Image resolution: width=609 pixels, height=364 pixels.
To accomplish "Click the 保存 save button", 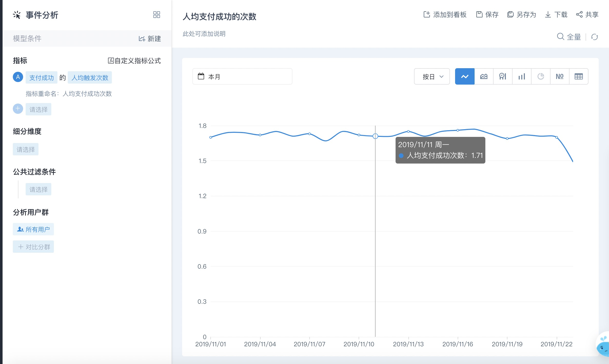I will [487, 15].
